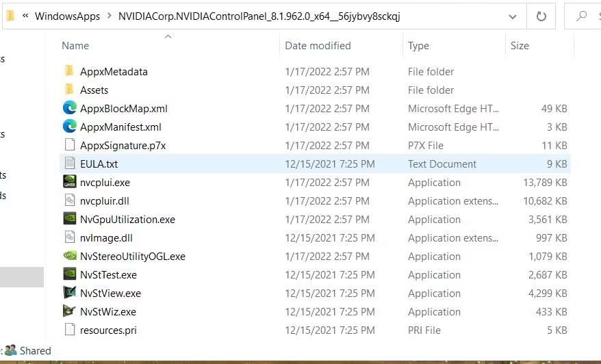The width and height of the screenshot is (601, 364).
Task: Click the NVIDIA icon next to nvcplui.exe
Action: [x=70, y=181]
